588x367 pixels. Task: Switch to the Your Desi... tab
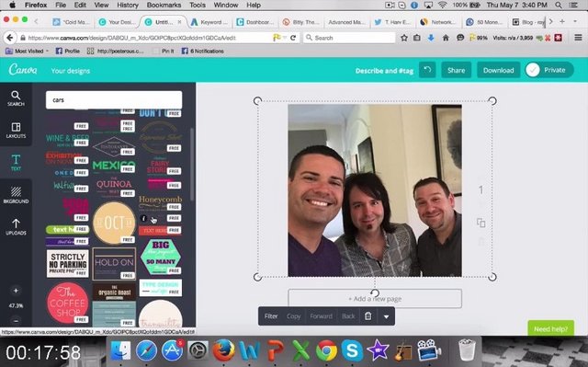(117, 22)
